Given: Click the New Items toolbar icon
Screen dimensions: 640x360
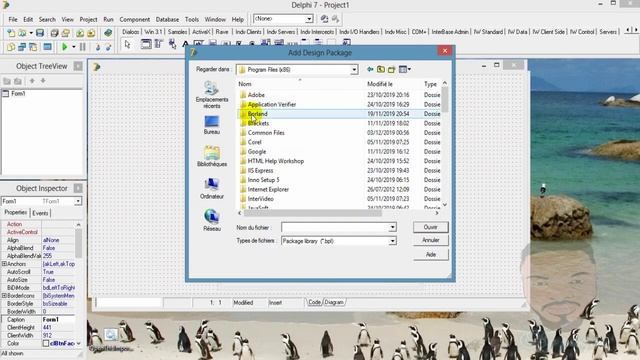Looking at the screenshot, I should 11,33.
